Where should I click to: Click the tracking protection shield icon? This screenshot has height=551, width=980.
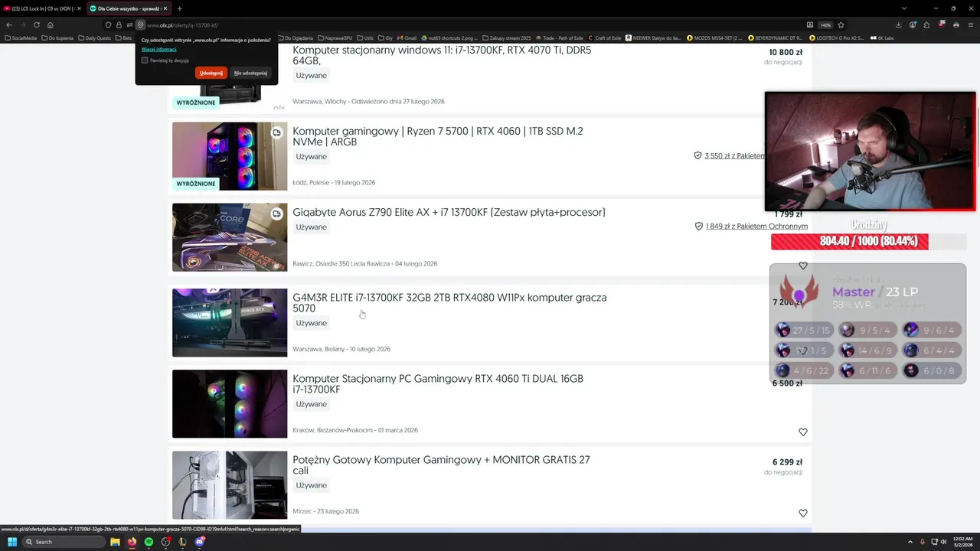coord(109,24)
